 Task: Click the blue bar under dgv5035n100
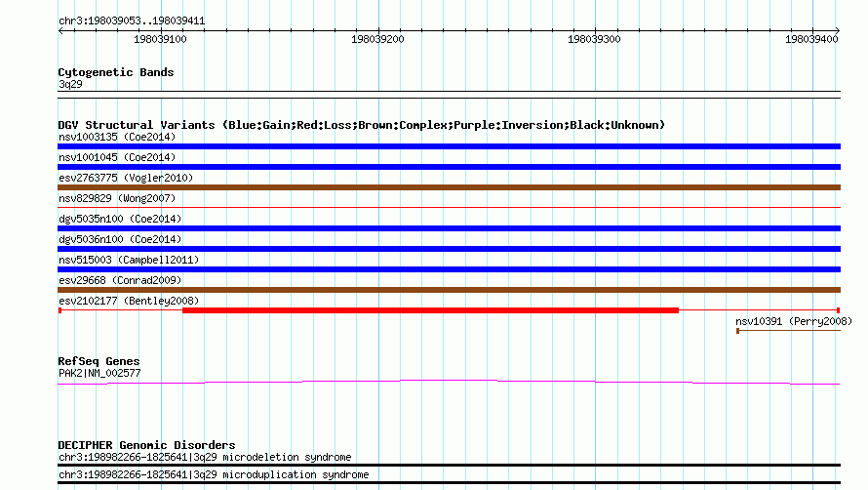(x=449, y=228)
